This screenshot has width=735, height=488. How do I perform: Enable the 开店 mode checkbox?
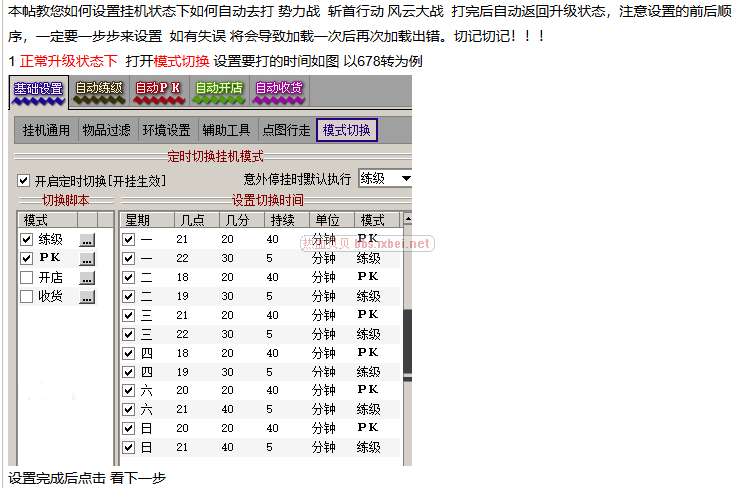(27, 277)
